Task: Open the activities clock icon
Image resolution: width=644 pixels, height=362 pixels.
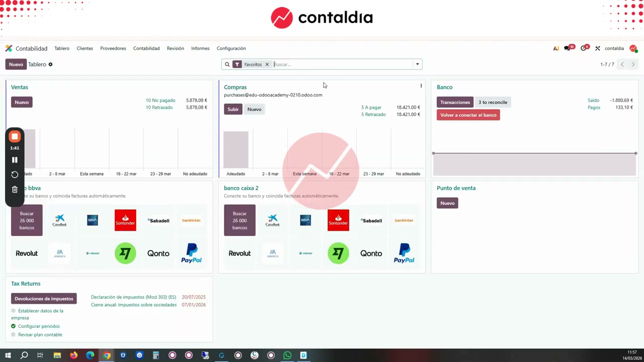Action: coord(584,48)
